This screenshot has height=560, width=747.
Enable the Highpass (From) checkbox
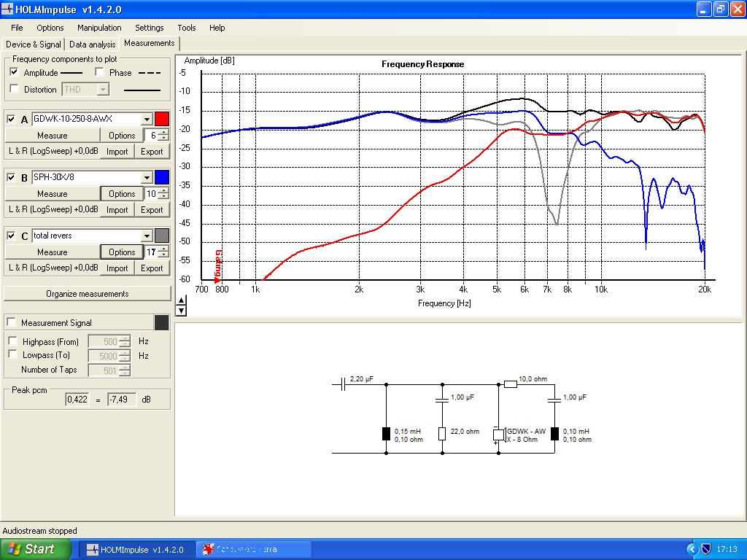click(13, 341)
